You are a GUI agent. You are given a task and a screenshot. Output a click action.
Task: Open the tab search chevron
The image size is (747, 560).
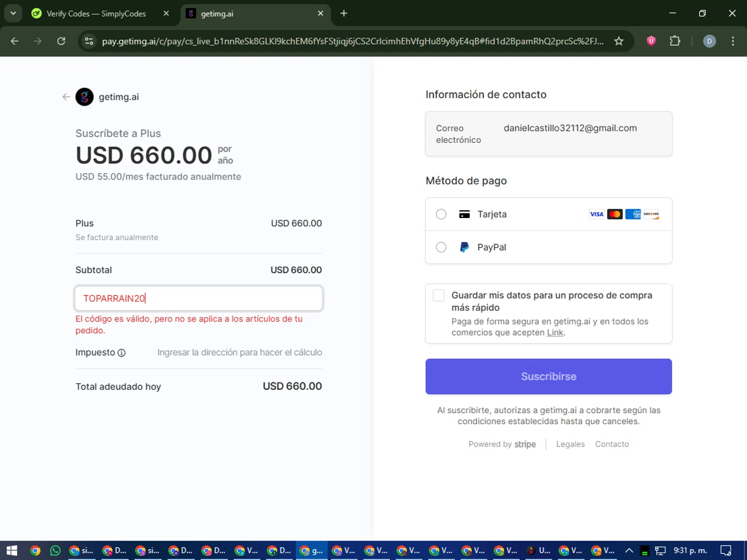pos(13,13)
